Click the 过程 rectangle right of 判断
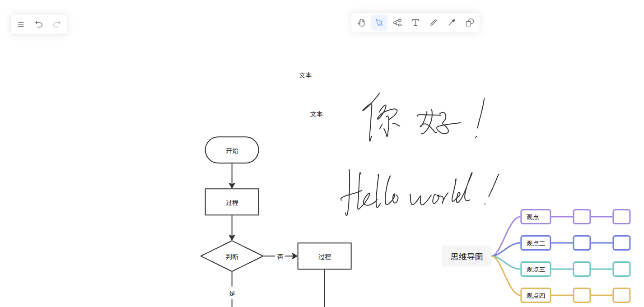The height and width of the screenshot is (307, 644). click(x=324, y=256)
